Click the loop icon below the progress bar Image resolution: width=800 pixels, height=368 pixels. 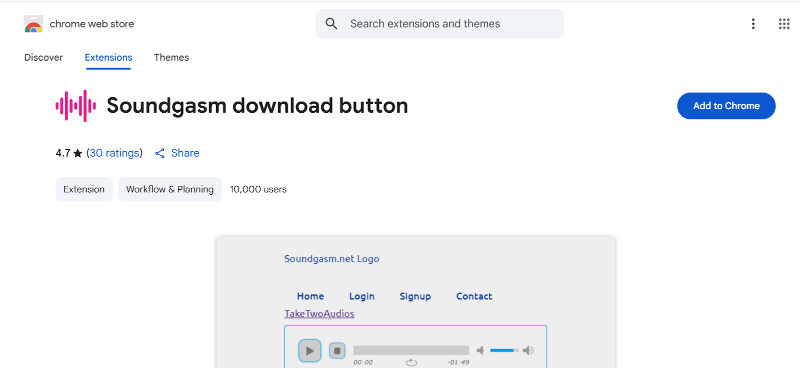click(411, 362)
